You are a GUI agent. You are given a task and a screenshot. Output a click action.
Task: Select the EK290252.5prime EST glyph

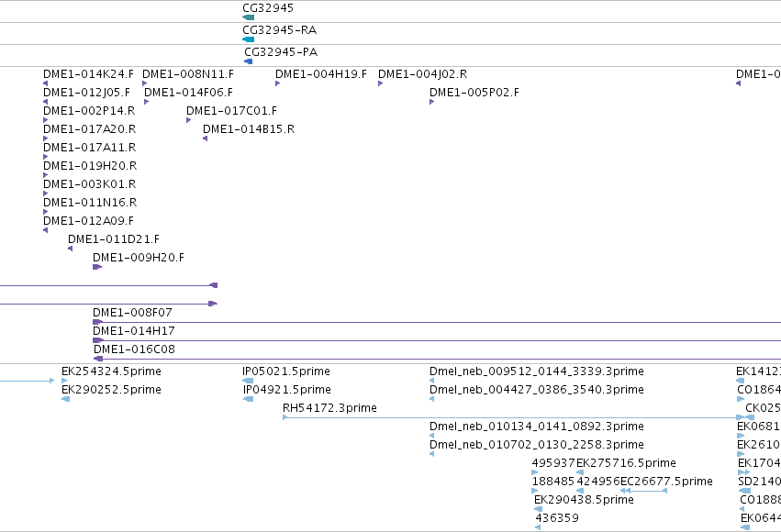[x=65, y=399]
